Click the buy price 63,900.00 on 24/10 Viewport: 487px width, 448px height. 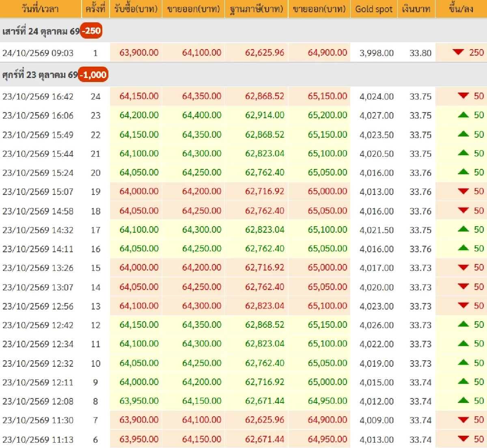[x=139, y=52]
